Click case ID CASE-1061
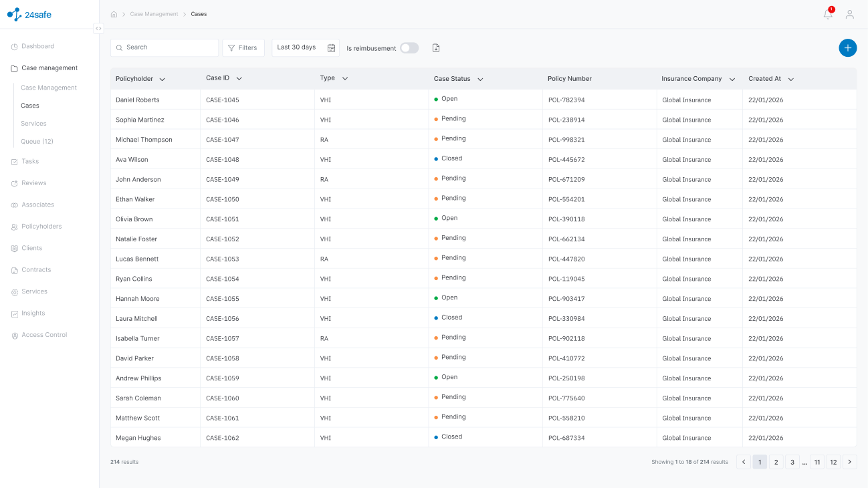The height and width of the screenshot is (488, 868). [223, 418]
